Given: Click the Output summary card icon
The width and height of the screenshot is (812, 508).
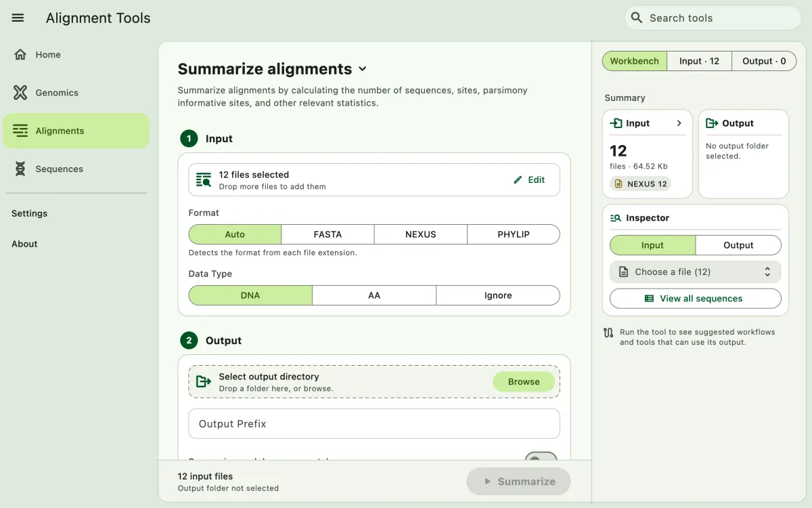Looking at the screenshot, I should (712, 123).
